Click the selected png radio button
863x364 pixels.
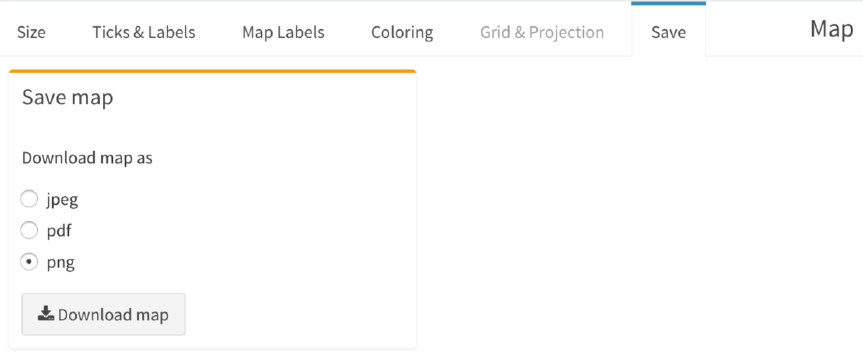click(29, 262)
